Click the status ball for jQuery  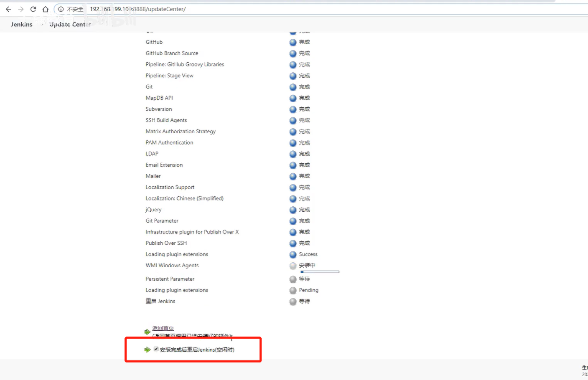tap(293, 210)
